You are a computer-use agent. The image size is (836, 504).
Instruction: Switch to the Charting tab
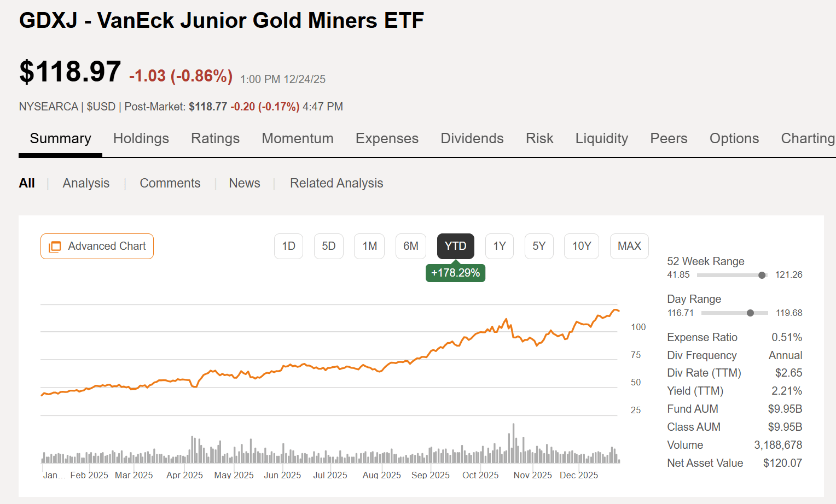click(x=808, y=138)
